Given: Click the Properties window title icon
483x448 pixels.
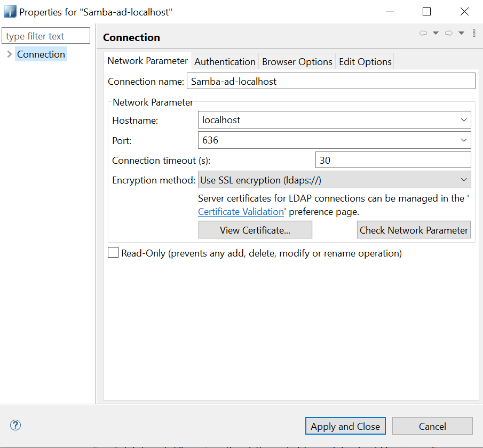Looking at the screenshot, I should point(10,12).
